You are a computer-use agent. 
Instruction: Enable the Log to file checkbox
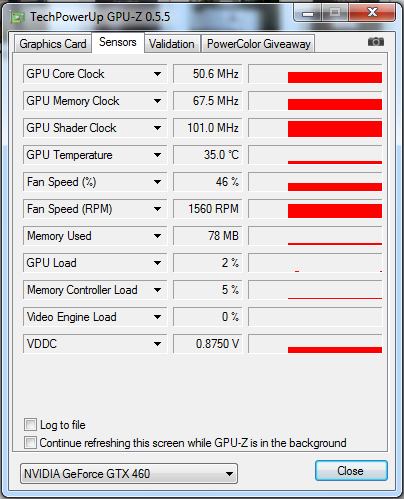[30, 425]
